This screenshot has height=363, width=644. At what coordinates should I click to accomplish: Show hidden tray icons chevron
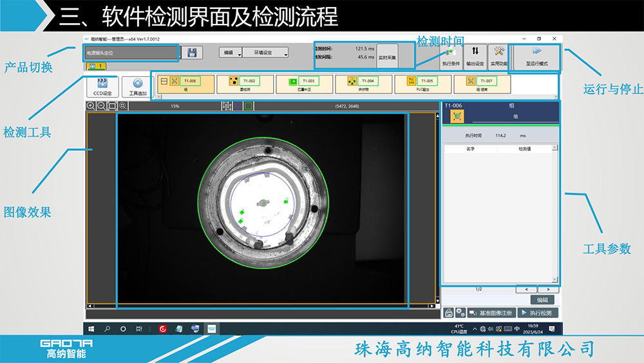pyautogui.click(x=475, y=329)
